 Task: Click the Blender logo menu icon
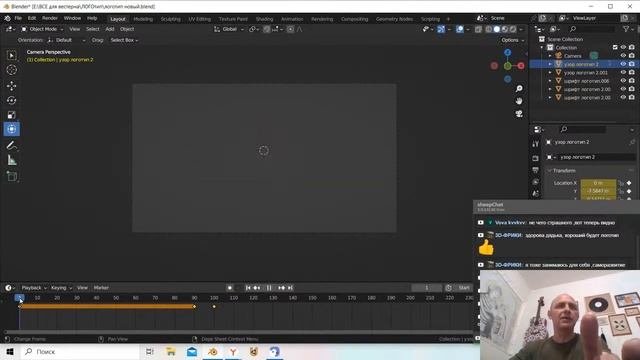[7, 18]
